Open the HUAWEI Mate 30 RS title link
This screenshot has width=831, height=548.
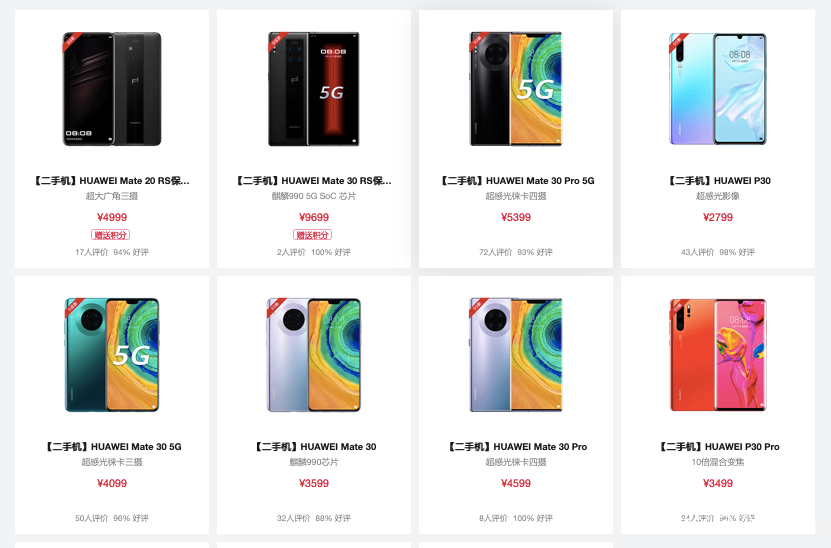coord(314,181)
